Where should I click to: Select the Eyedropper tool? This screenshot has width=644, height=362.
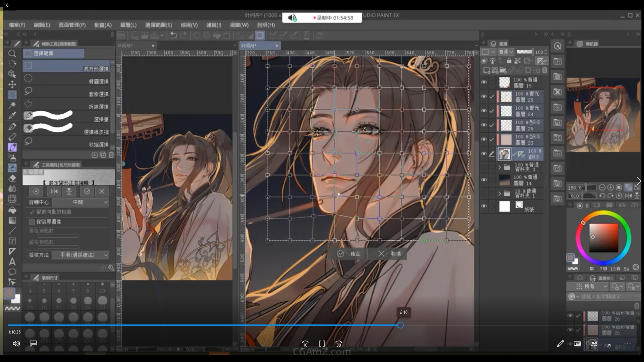[x=12, y=116]
